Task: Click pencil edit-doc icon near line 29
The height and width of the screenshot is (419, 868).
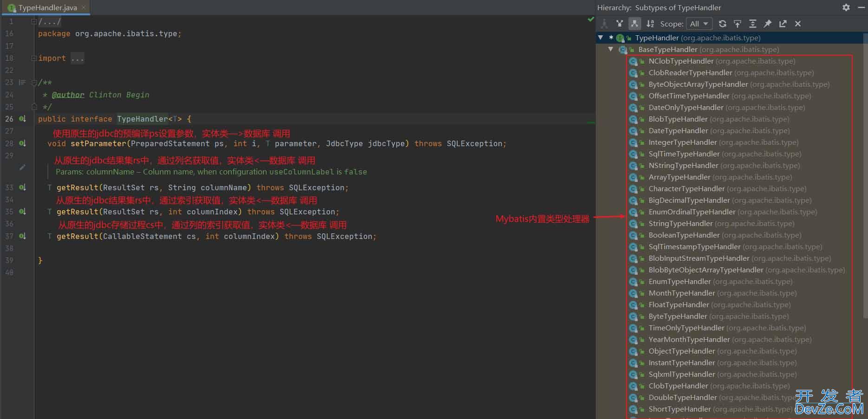Action: 22,167
